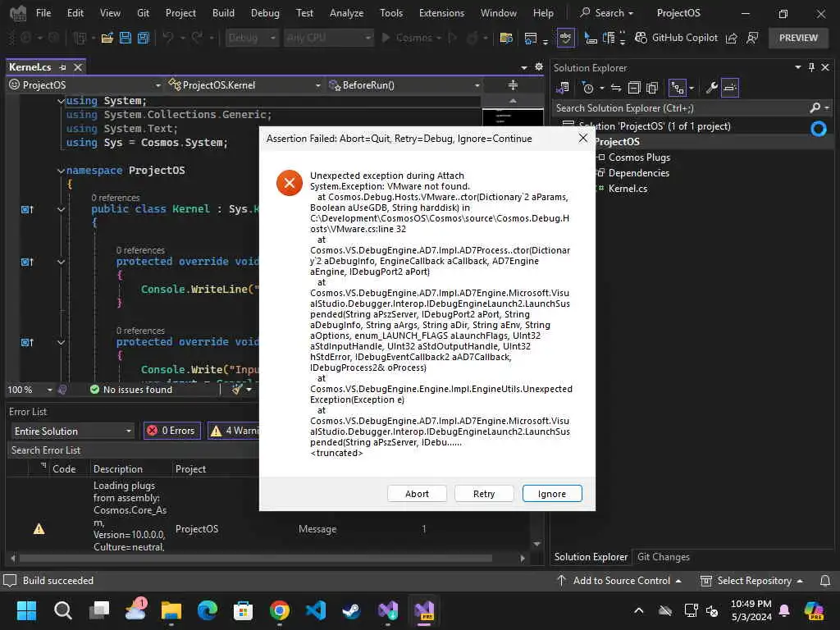This screenshot has height=630, width=840.
Task: Collapse the public class Kernel block
Action: (x=61, y=209)
